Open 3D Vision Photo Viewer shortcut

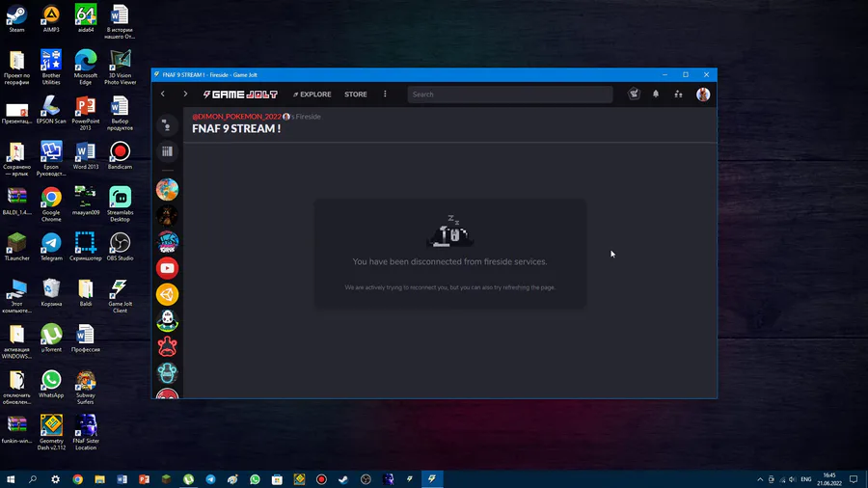121,67
